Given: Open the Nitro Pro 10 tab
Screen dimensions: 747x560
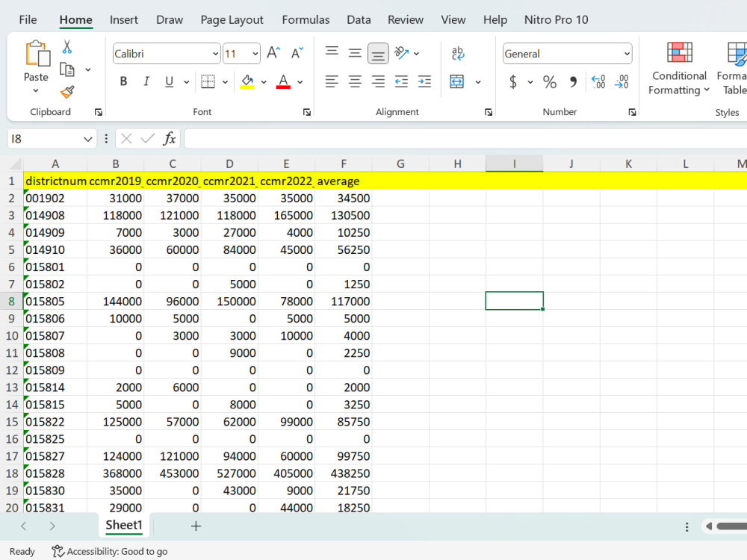Looking at the screenshot, I should coord(556,20).
